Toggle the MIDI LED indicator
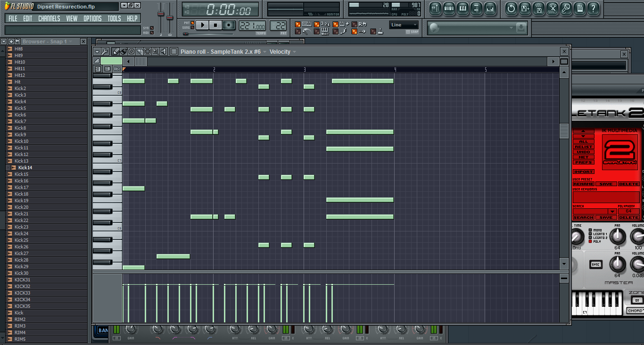This screenshot has width=644, height=345. tap(152, 33)
